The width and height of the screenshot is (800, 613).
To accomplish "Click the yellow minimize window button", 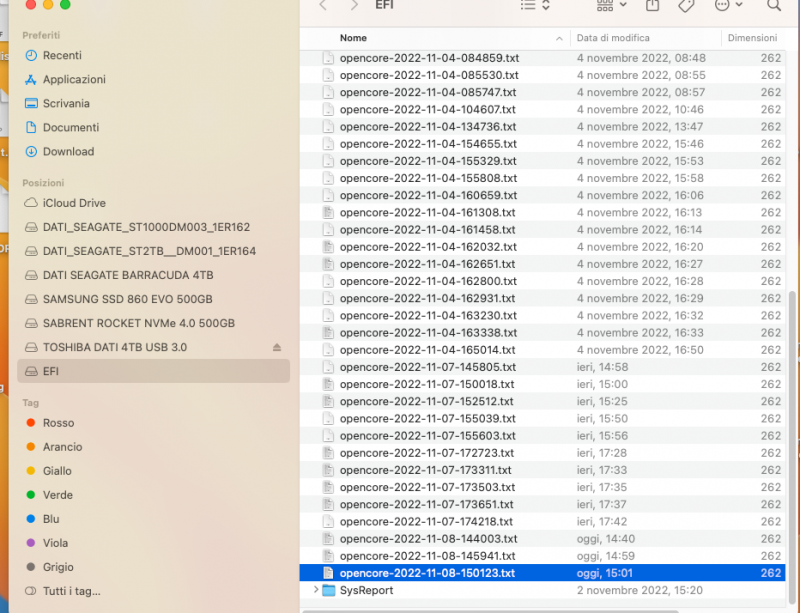I will click(48, 4).
